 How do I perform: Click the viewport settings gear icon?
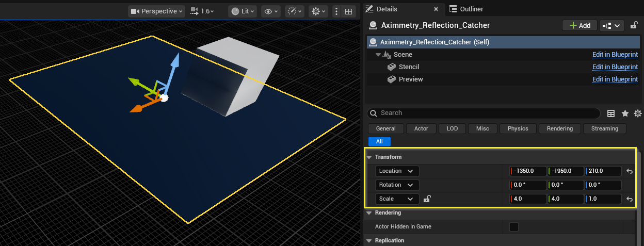point(317,11)
